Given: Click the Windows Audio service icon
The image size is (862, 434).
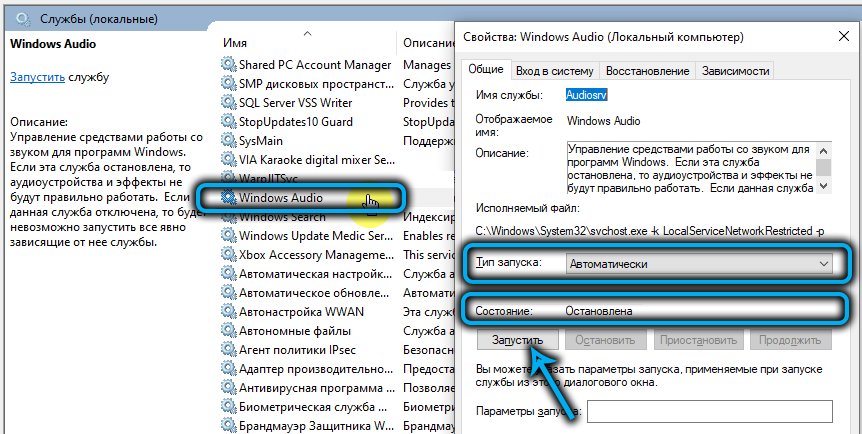Looking at the screenshot, I should (x=228, y=197).
